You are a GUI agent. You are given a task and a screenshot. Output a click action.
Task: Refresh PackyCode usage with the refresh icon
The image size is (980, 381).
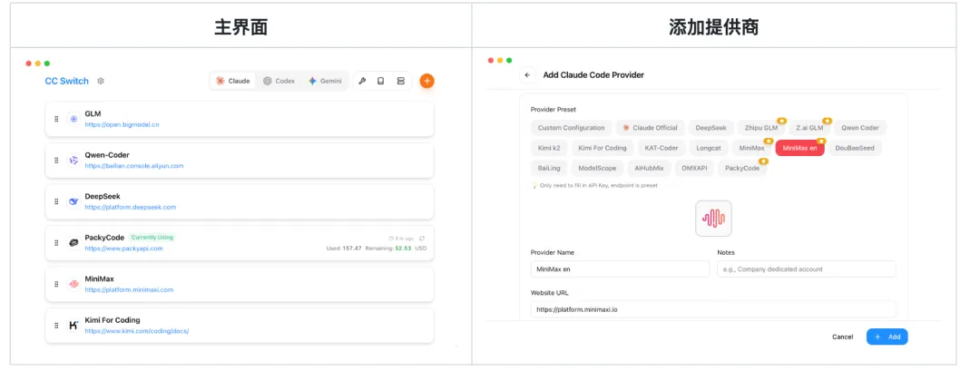click(x=423, y=238)
